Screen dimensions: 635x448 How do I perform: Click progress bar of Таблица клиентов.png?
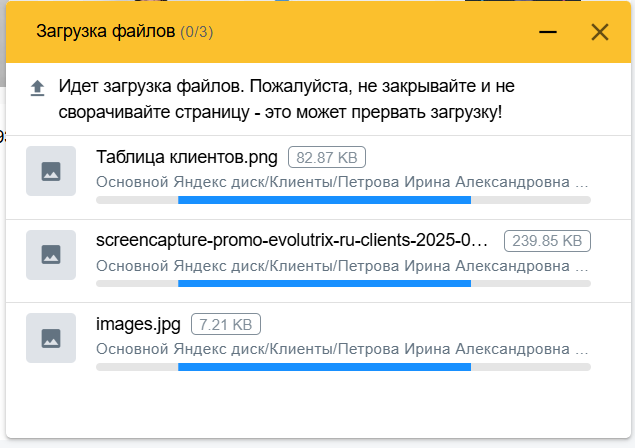pyautogui.click(x=343, y=200)
